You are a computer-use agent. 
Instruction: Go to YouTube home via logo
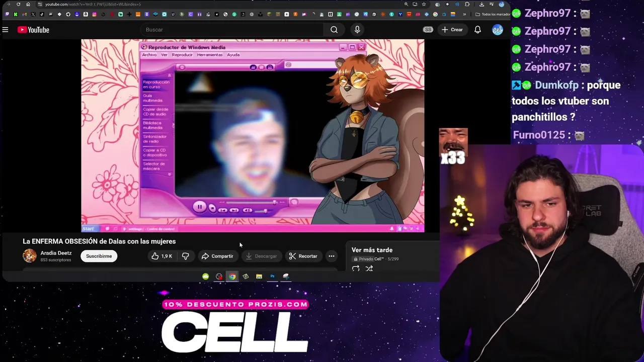33,30
